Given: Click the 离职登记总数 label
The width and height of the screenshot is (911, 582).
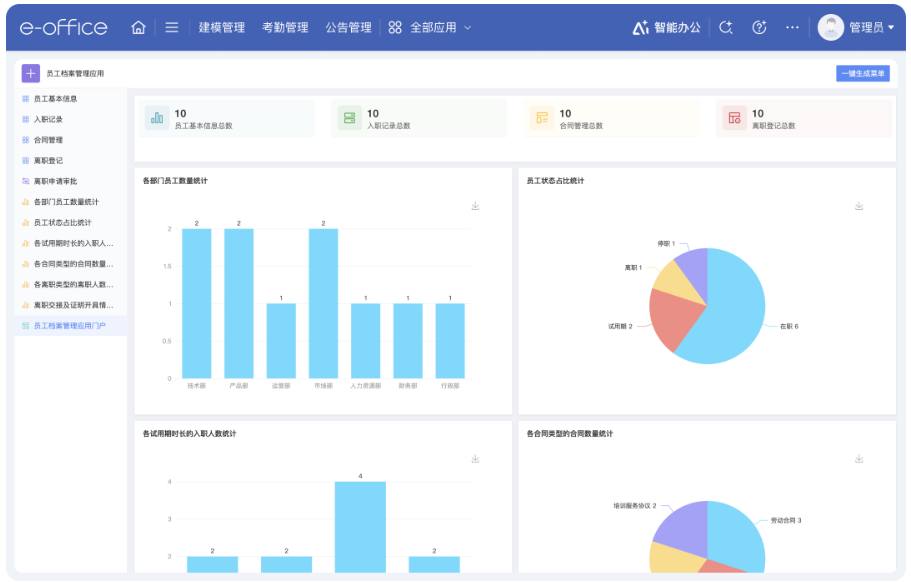Looking at the screenshot, I should tap(773, 125).
